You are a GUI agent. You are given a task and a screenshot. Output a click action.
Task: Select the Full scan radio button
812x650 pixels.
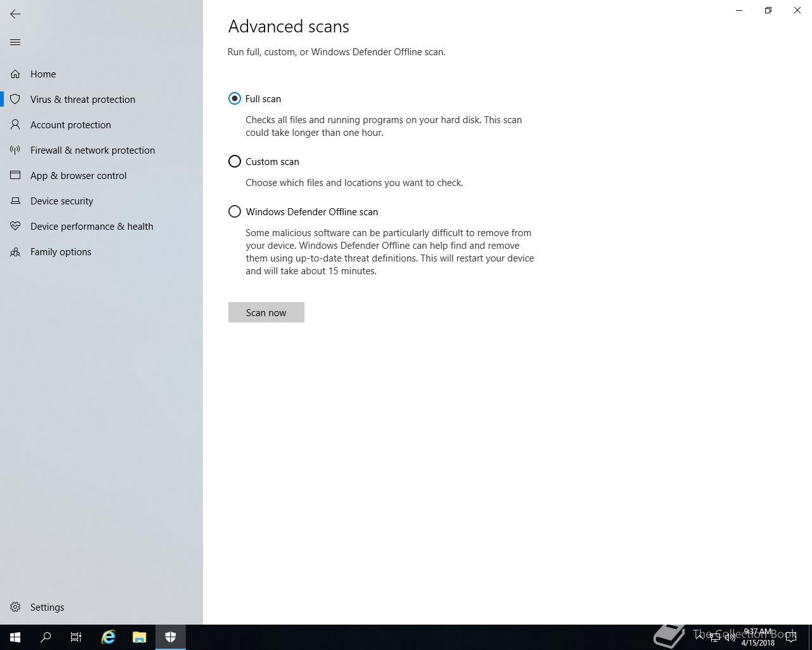click(235, 98)
